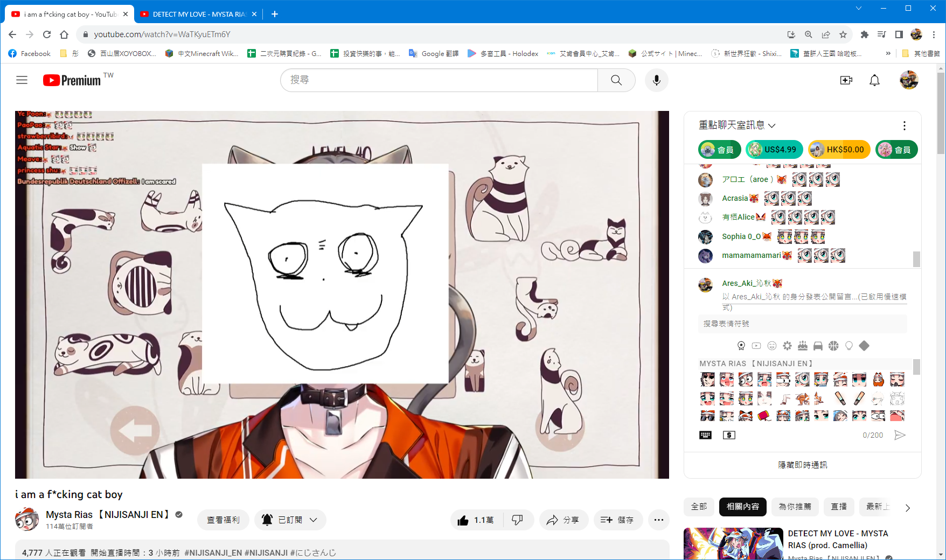Select the 全部 filter chip
The image size is (946, 560).
pyautogui.click(x=699, y=507)
